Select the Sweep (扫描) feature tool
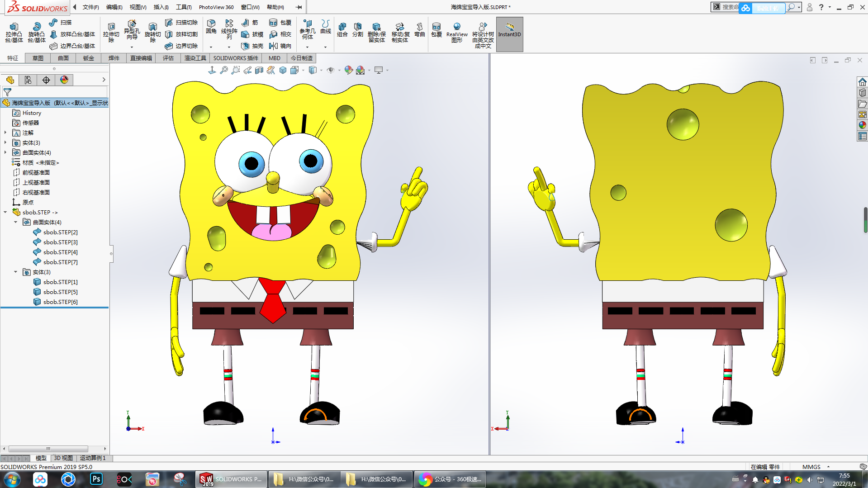Viewport: 868px width, 488px height. (x=61, y=23)
